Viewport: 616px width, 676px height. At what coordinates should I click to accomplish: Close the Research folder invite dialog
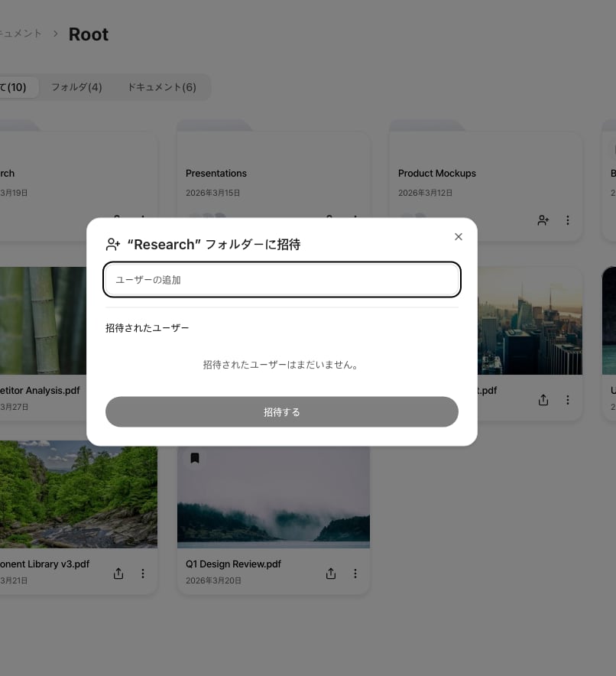(459, 237)
